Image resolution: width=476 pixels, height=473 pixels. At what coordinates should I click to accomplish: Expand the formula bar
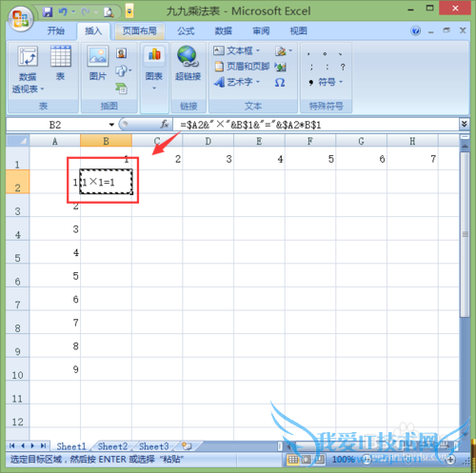[x=464, y=124]
